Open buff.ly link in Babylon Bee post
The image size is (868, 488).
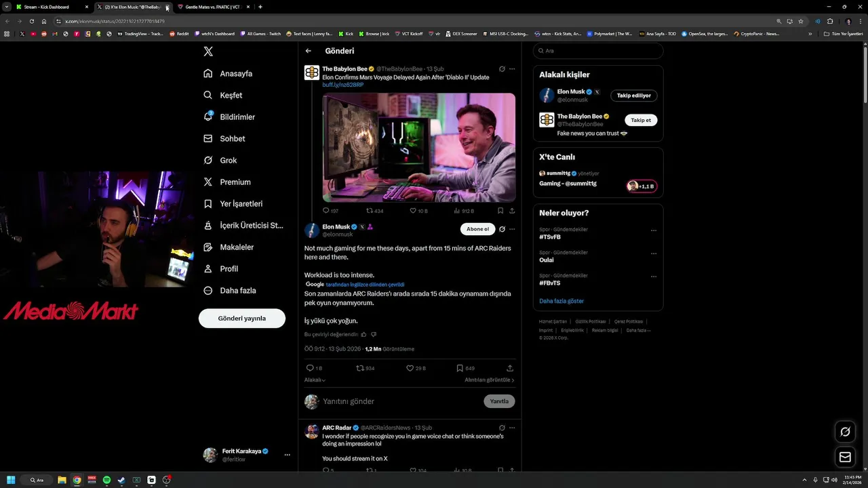342,85
